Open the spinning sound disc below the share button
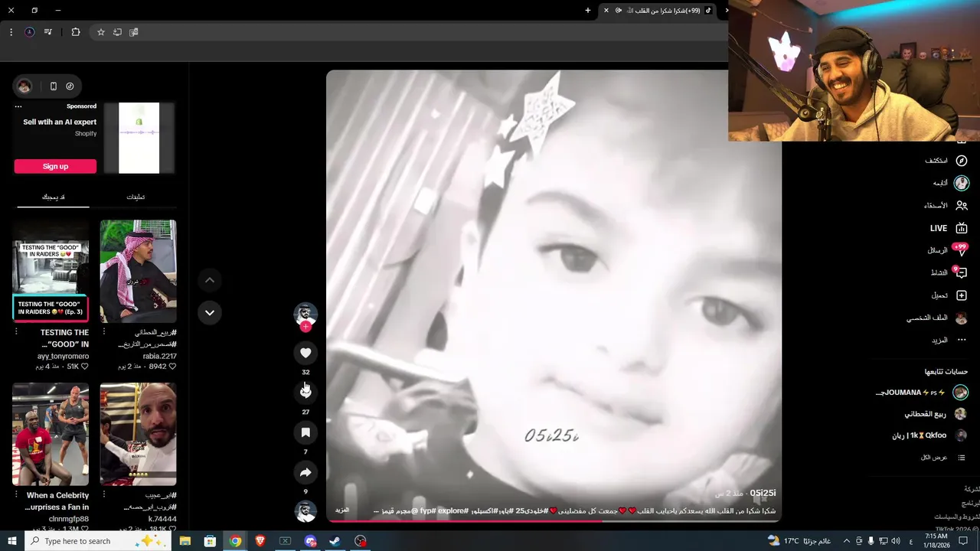The height and width of the screenshot is (551, 980). (305, 510)
